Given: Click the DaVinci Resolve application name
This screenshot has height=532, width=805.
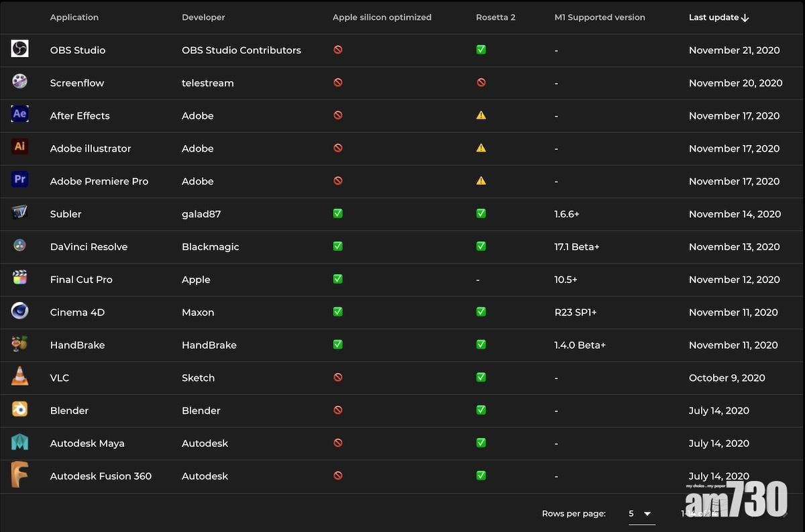Looking at the screenshot, I should tap(89, 247).
